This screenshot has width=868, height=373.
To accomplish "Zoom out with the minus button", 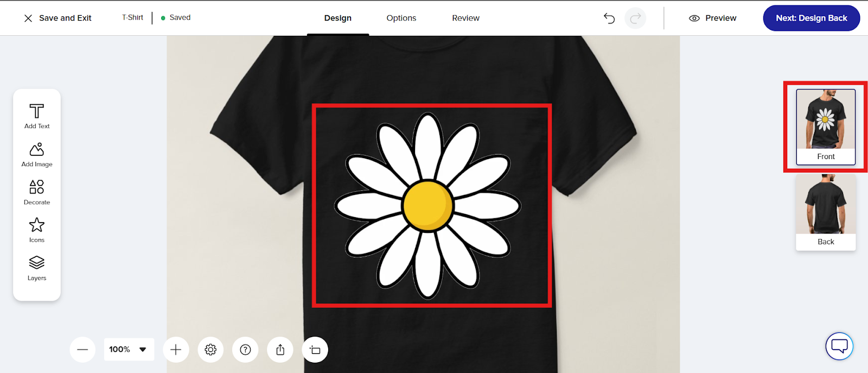I will tap(82, 350).
